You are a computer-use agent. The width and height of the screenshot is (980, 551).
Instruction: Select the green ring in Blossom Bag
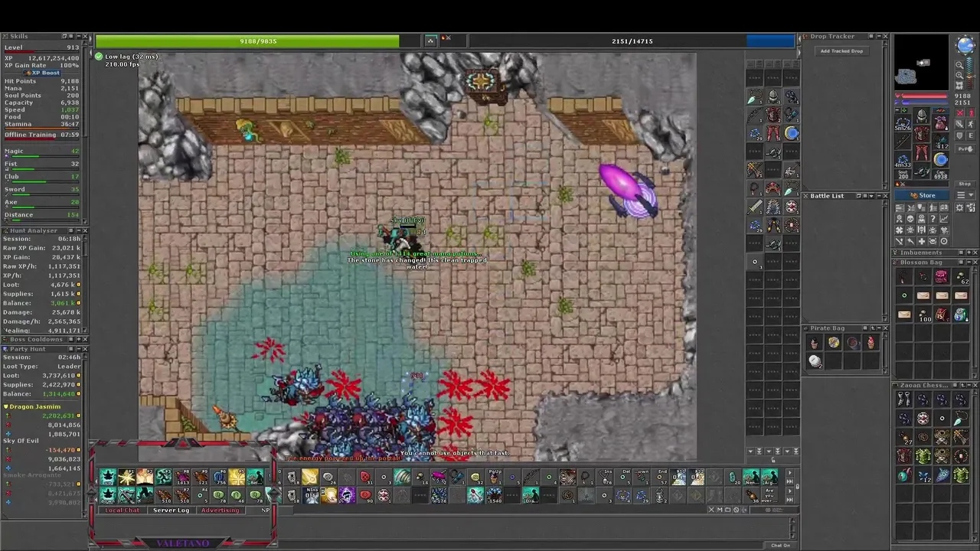pos(904,295)
